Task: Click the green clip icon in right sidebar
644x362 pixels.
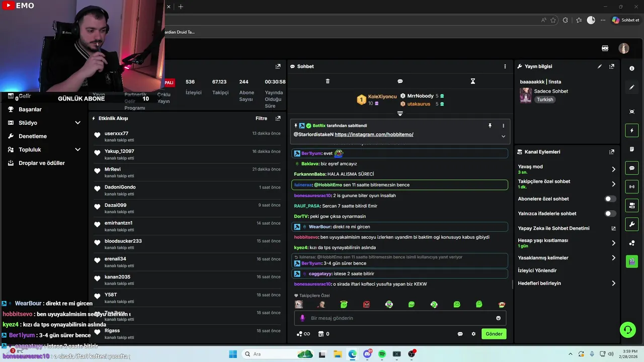Action: tap(632, 261)
